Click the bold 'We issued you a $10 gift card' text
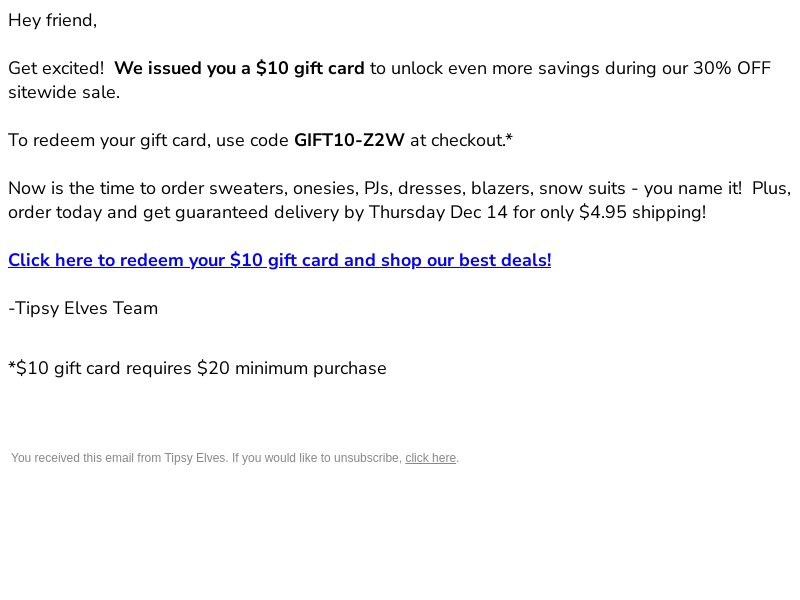The width and height of the screenshot is (800, 600). click(239, 68)
